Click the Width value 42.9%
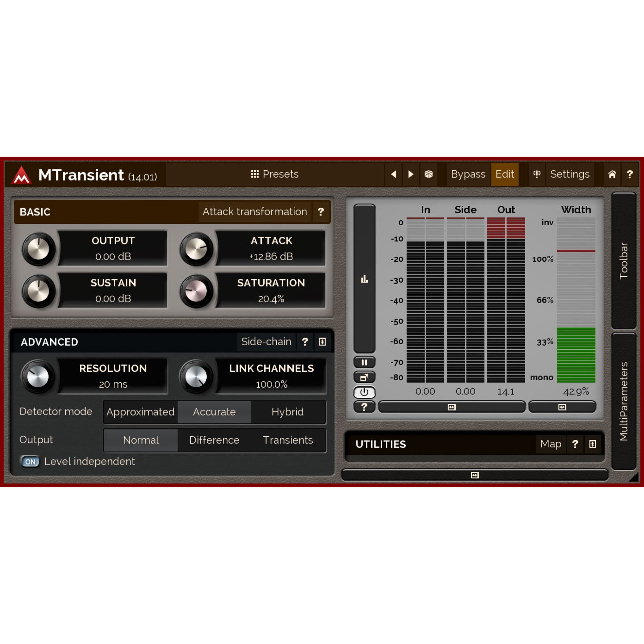644x644 pixels. coord(576,392)
